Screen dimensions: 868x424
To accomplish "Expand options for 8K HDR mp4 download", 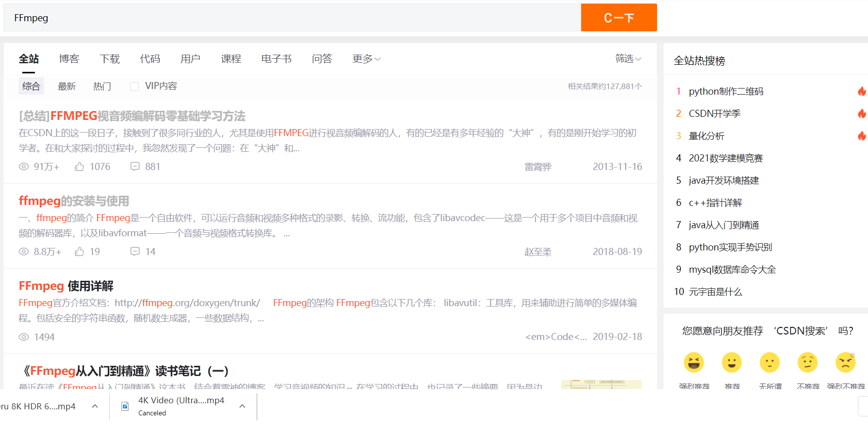I will tap(95, 406).
